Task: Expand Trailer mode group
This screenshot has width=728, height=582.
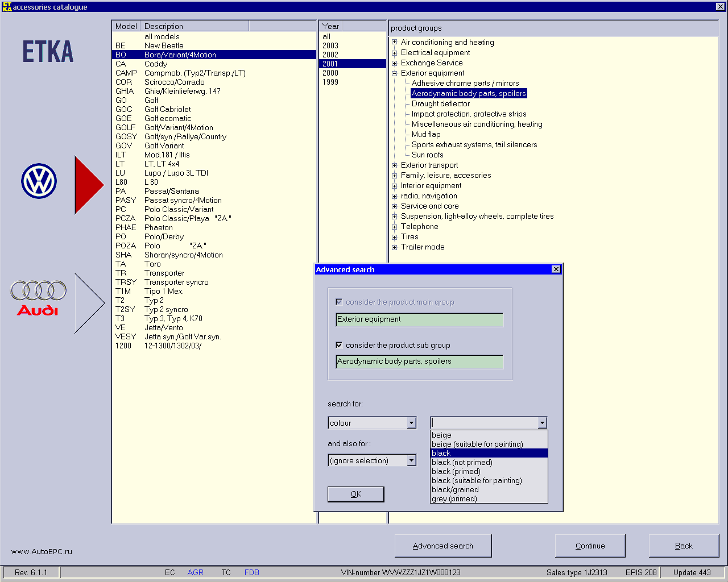Action: pos(394,247)
